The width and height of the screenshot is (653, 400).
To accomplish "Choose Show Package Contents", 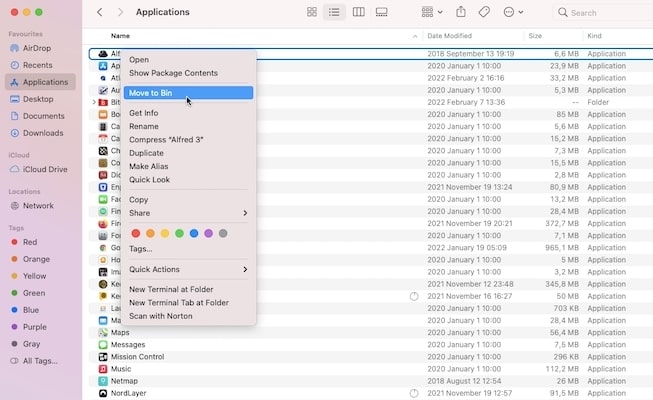I will click(x=188, y=73).
